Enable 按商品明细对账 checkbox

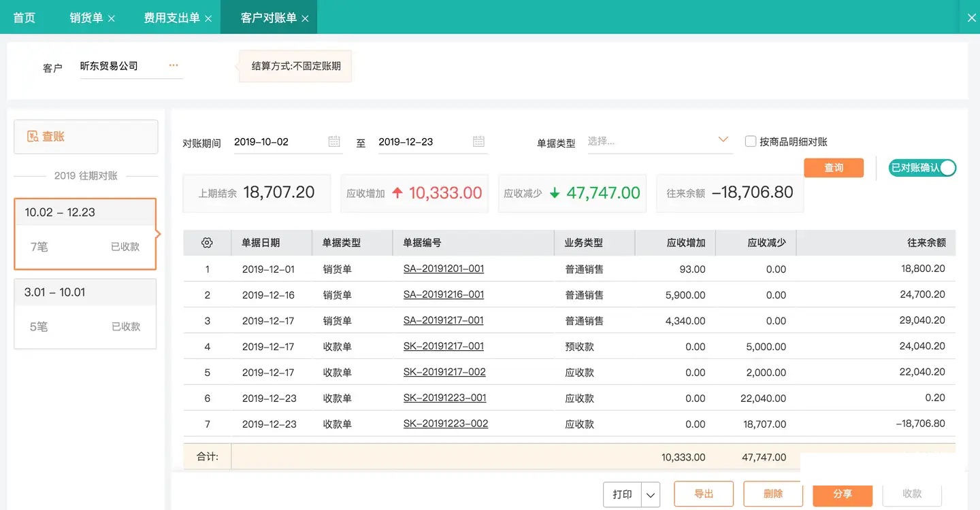point(751,141)
